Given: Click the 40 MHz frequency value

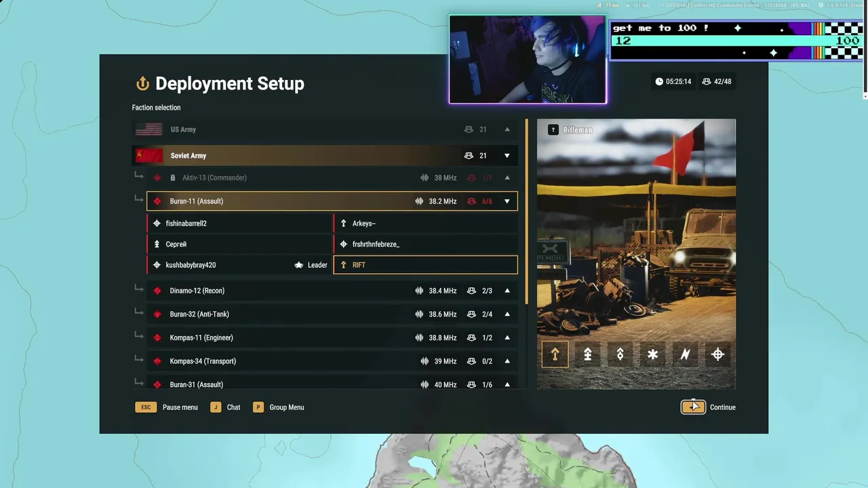Looking at the screenshot, I should coord(446,384).
